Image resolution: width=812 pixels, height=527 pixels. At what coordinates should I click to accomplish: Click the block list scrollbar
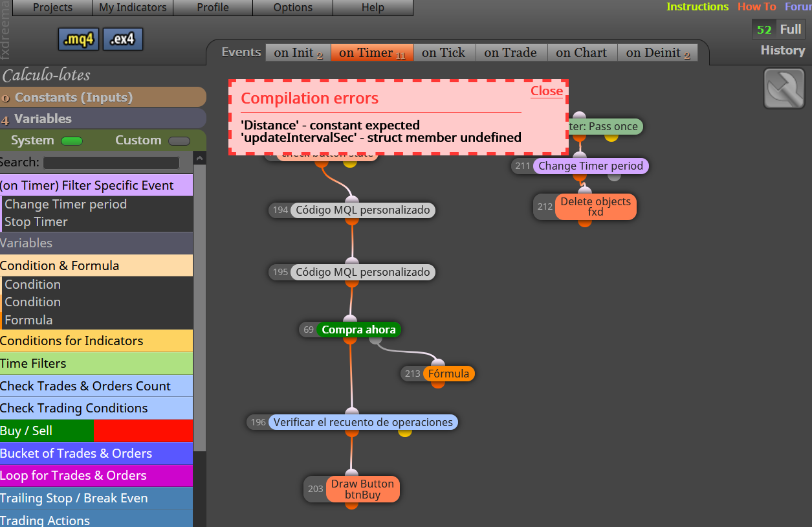point(200,307)
